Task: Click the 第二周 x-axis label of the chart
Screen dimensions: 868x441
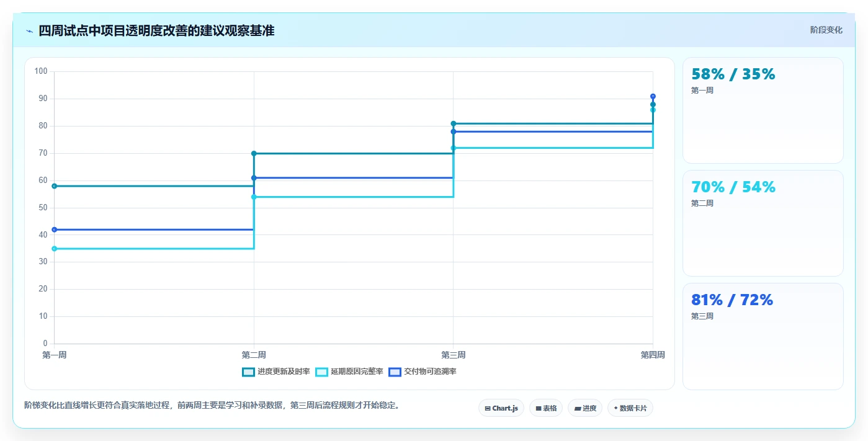Action: pos(254,355)
